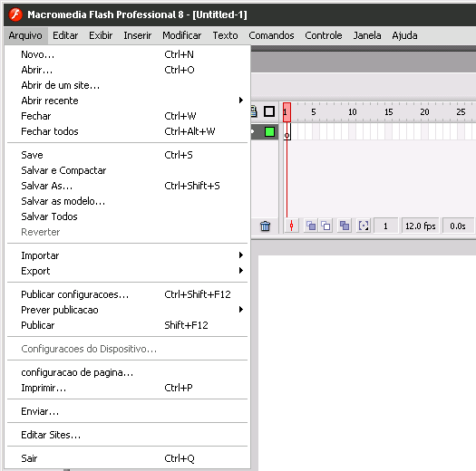
Task: Choose Abrir... from the menu
Action: pos(128,70)
